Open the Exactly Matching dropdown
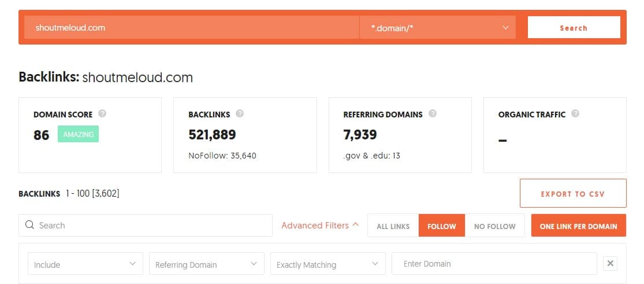Viewport: 644px width, 284px height. (327, 264)
